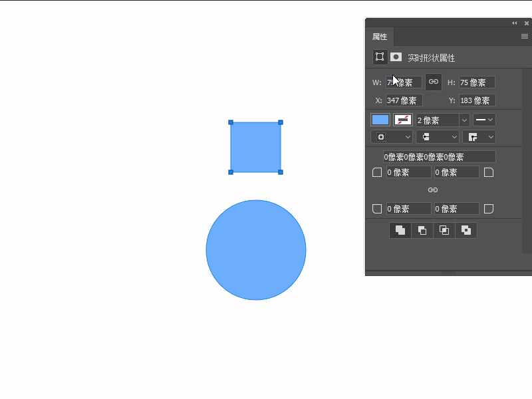Open the Properties panel menu
Viewport: 532px width, 399px height.
click(524, 37)
